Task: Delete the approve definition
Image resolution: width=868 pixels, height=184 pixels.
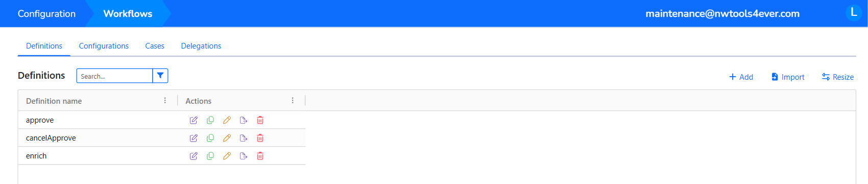Action: (260, 120)
